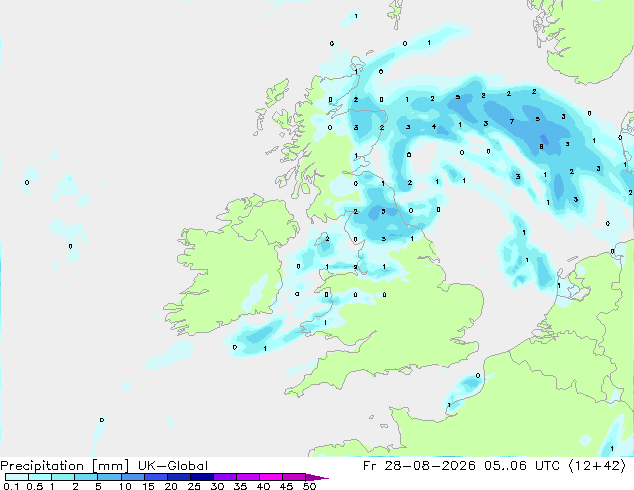Select the 2–5 mm legend color swatch
634x490 pixels.
click(x=86, y=477)
